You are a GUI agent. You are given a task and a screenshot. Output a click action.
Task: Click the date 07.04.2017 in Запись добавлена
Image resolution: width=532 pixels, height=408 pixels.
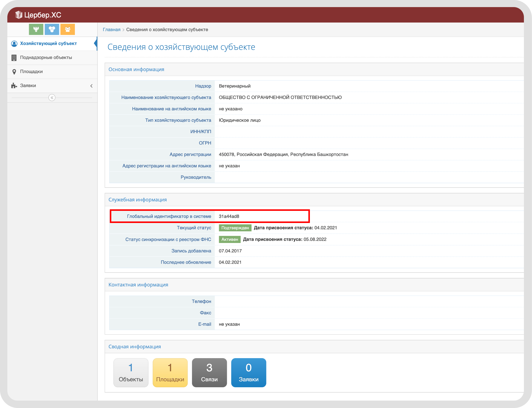(x=230, y=251)
